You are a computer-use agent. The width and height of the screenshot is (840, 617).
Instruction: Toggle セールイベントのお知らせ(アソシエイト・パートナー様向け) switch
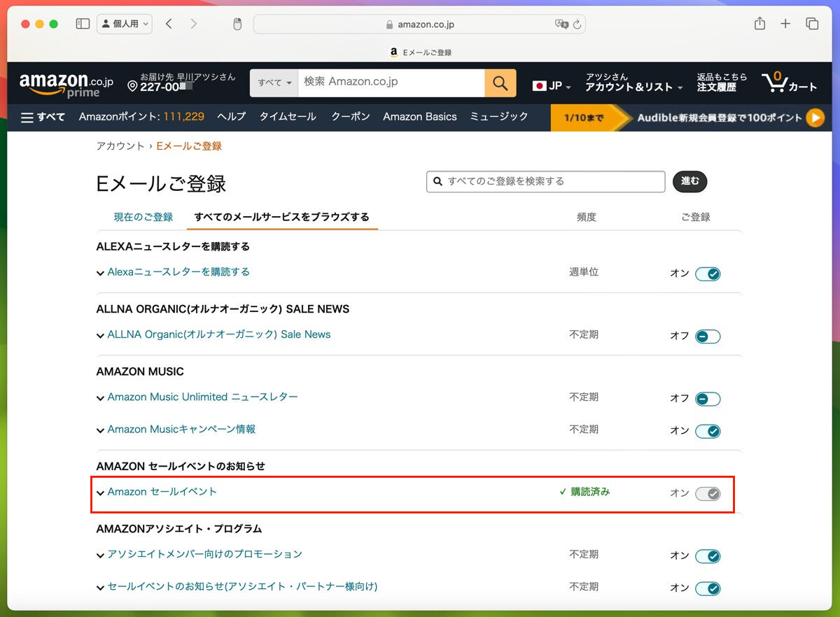pos(708,588)
